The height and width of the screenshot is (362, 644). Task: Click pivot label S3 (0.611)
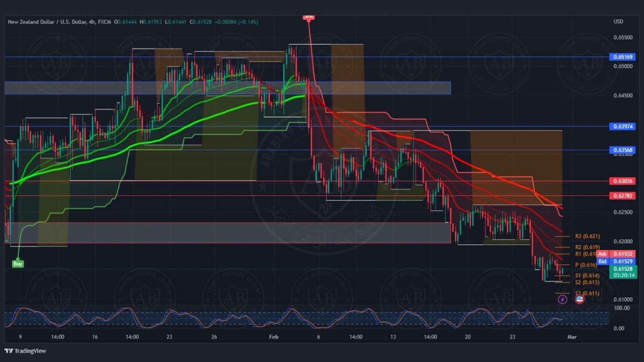(587, 293)
